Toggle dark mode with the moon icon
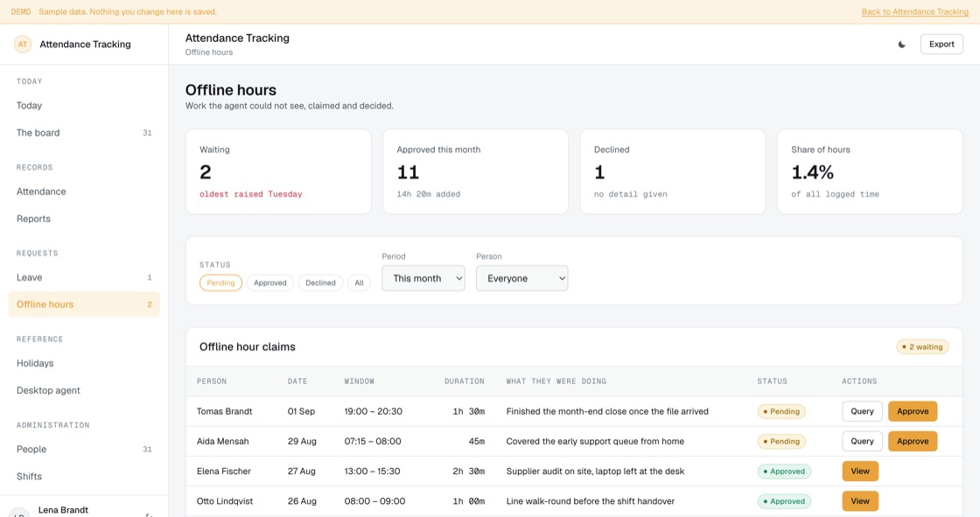Image resolution: width=980 pixels, height=517 pixels. tap(901, 45)
